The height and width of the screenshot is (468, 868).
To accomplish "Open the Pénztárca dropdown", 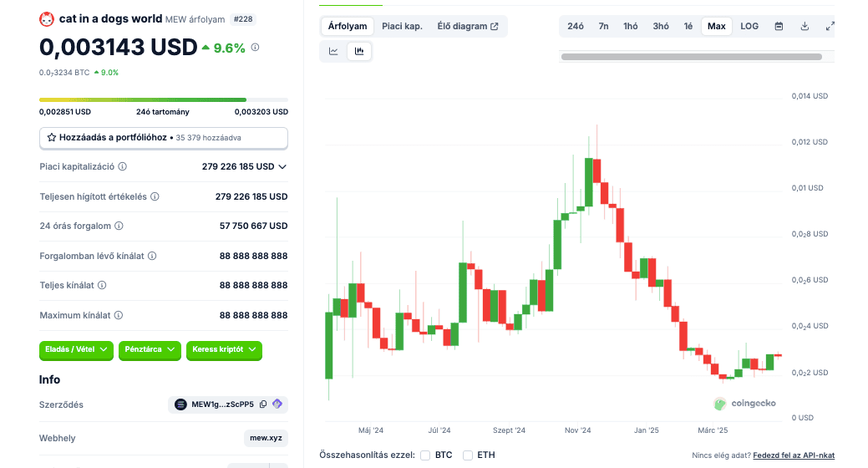I will [x=150, y=350].
